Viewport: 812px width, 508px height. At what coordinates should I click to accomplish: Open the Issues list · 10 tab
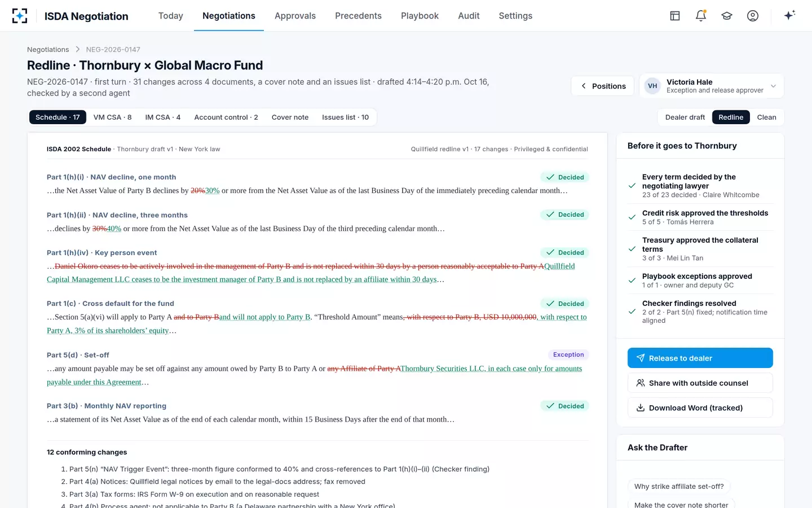pos(345,117)
